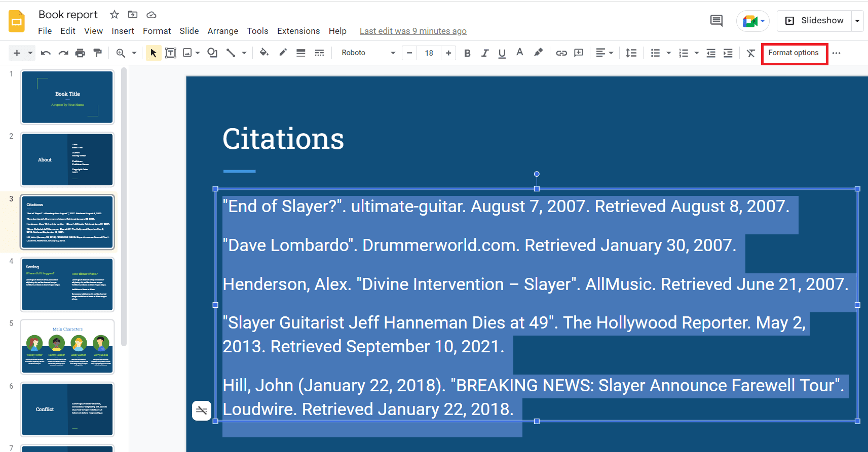Open bulleted list style dropdown arrow
This screenshot has width=868, height=452.
point(669,53)
